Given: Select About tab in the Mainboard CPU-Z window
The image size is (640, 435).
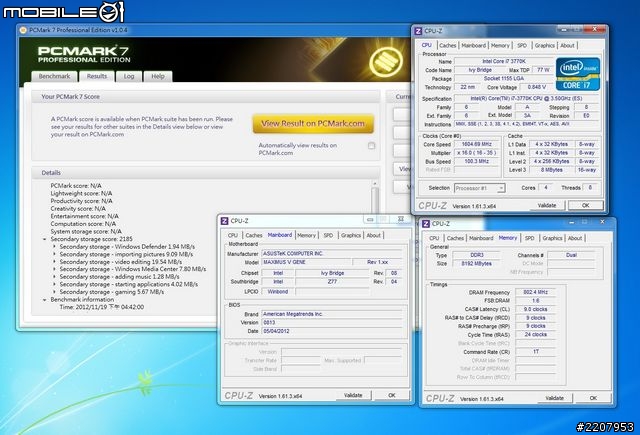Looking at the screenshot, I should coord(373,235).
